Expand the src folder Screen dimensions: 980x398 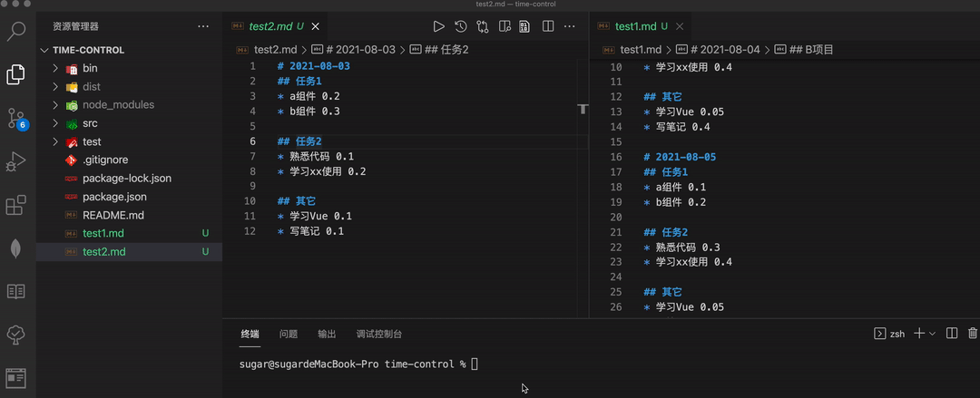tap(55, 123)
